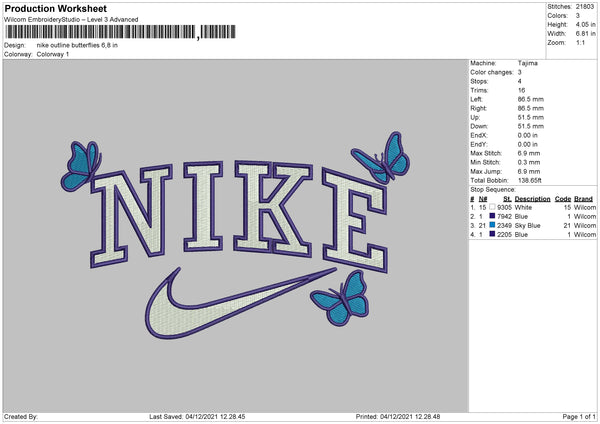
Task: Select the Max Stitch value '6.9 mm'
Action: coord(529,153)
